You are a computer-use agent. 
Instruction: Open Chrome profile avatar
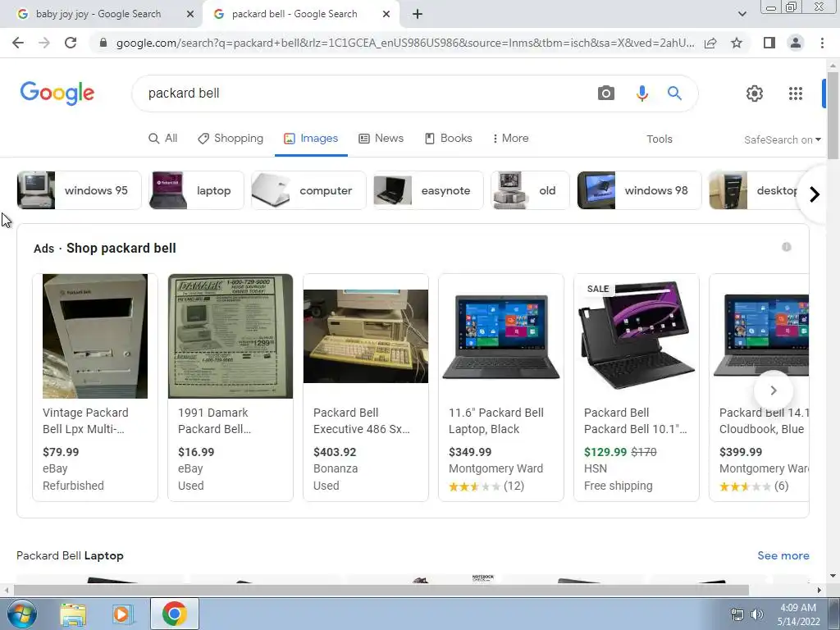(x=796, y=43)
